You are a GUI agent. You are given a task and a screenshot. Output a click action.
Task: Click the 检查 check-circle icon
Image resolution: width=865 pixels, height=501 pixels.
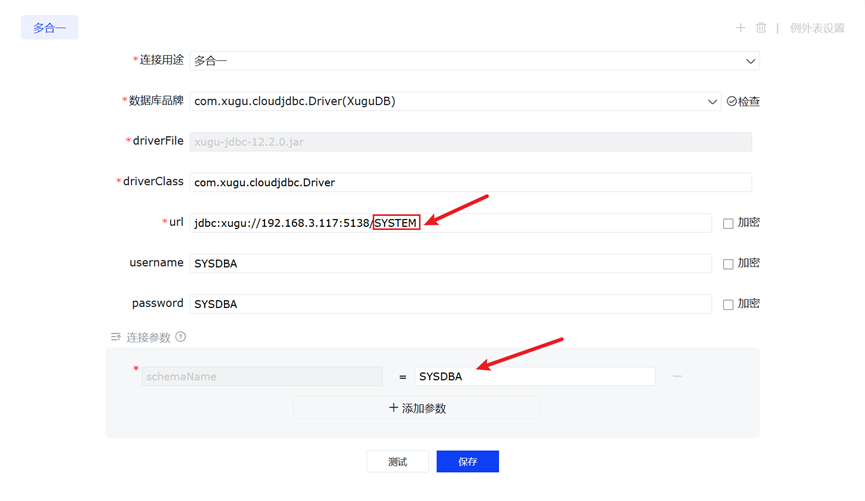(x=732, y=101)
